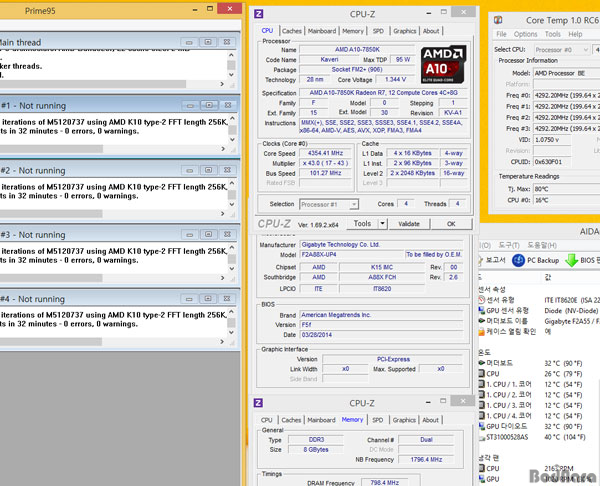Open the Mainboard tab in top CPU-Z

[x=322, y=31]
